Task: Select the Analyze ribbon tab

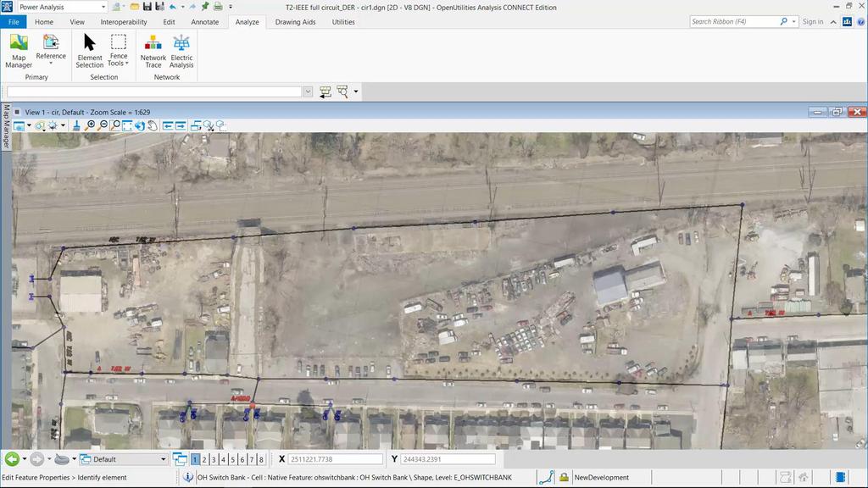Action: click(247, 22)
